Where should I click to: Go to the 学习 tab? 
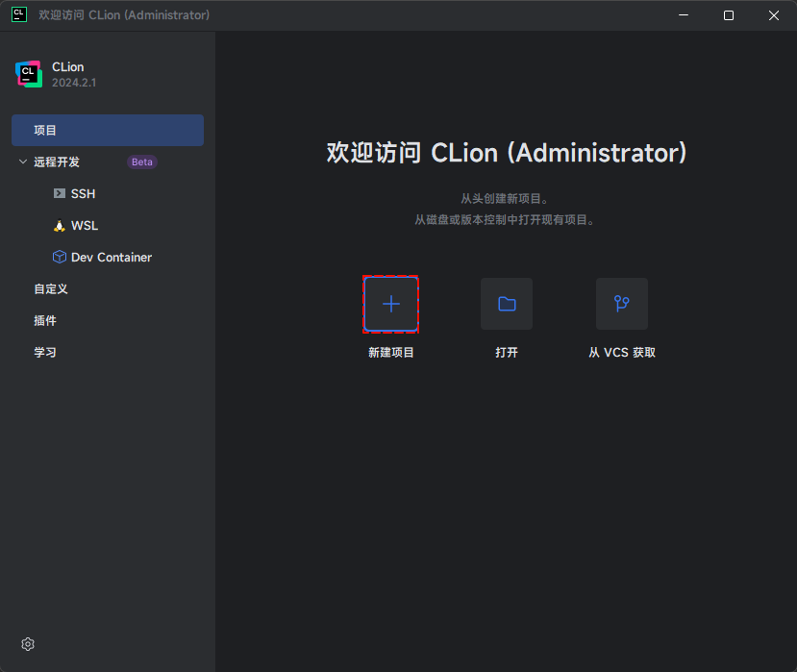pos(45,352)
